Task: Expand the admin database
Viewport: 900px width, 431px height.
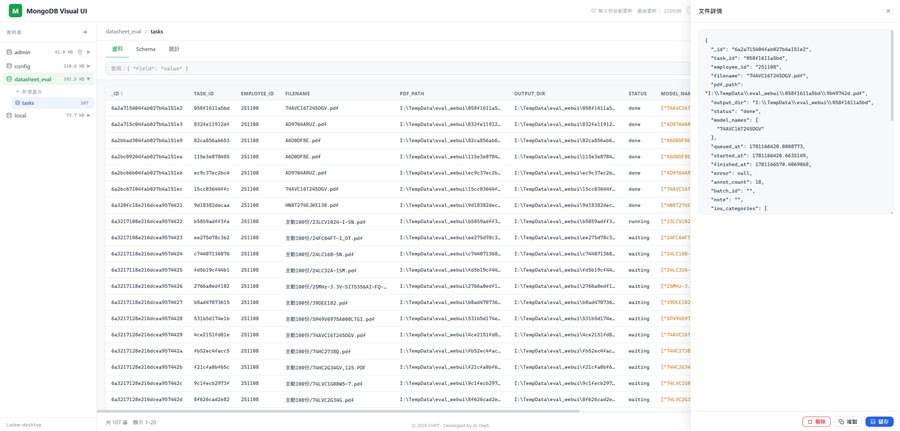Action: coord(88,52)
